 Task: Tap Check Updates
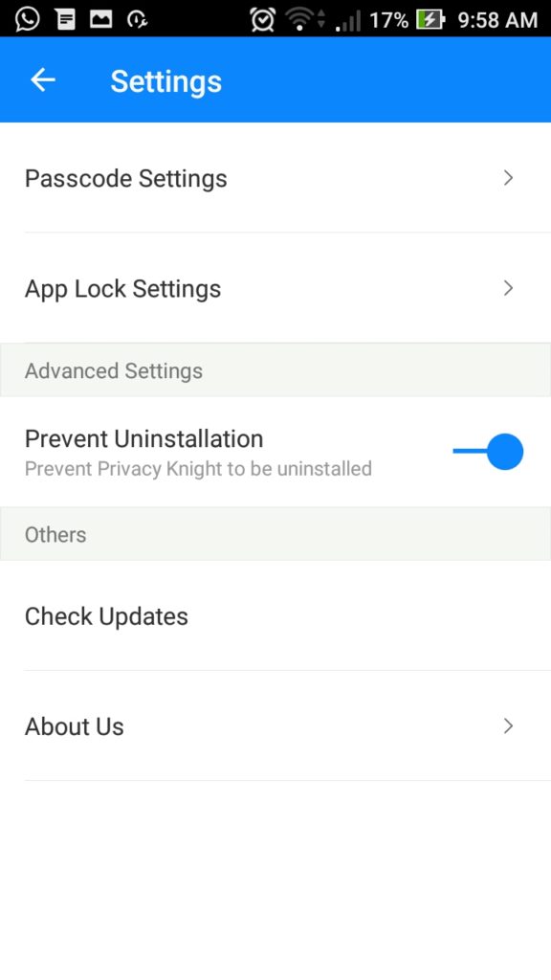tap(275, 615)
